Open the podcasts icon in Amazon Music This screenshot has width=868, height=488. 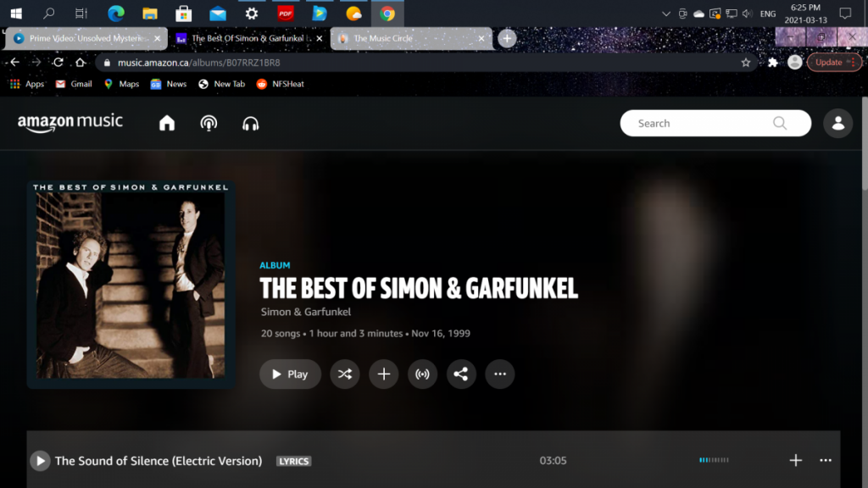[x=209, y=123]
